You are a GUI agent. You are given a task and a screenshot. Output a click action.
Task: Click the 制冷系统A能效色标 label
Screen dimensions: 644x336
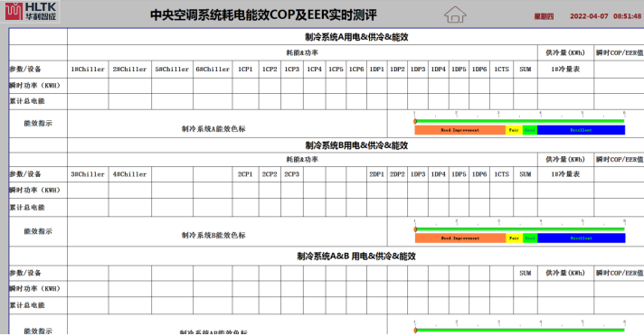point(213,129)
